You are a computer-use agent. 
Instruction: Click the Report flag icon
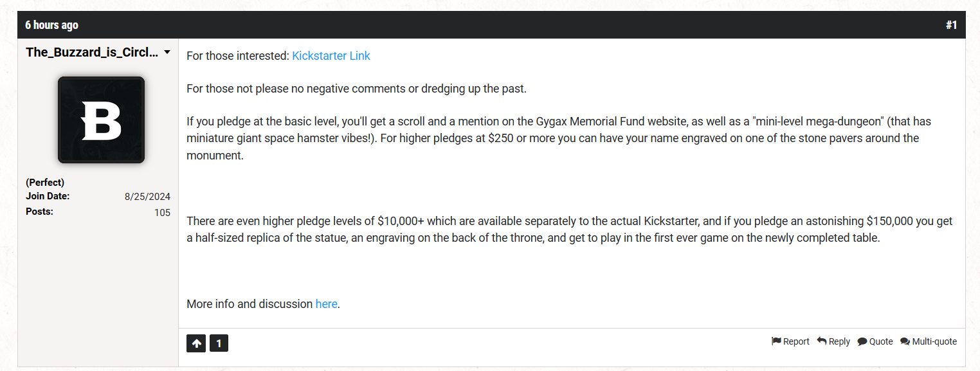[x=776, y=341]
